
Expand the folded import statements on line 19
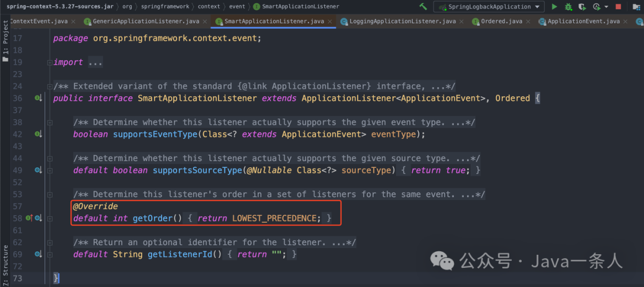point(95,62)
